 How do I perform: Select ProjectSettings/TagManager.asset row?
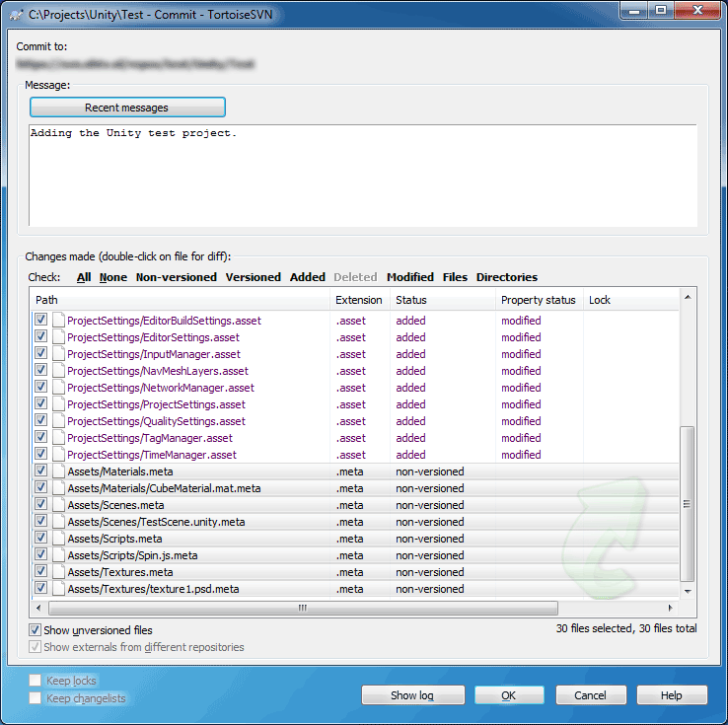pos(355,438)
